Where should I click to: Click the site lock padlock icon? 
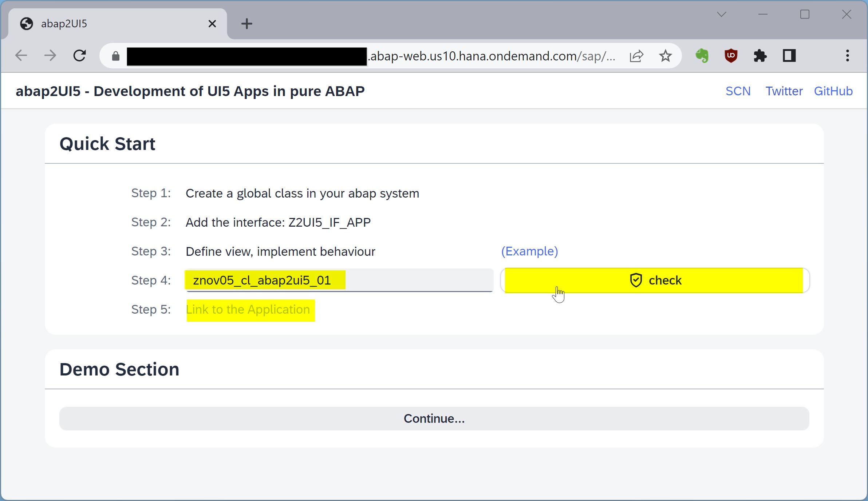[116, 56]
